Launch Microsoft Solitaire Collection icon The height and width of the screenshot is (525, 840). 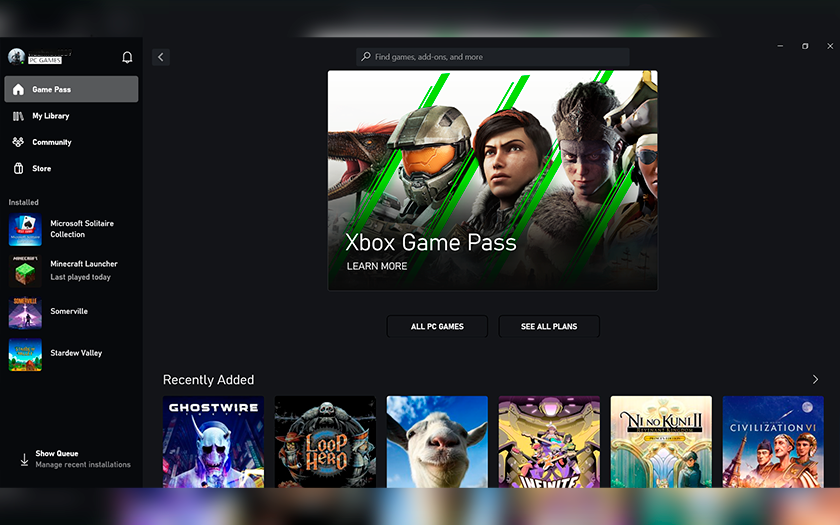25,229
